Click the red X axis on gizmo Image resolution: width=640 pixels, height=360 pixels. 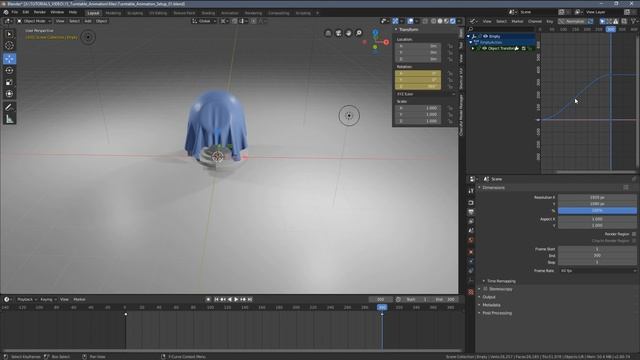(386, 42)
